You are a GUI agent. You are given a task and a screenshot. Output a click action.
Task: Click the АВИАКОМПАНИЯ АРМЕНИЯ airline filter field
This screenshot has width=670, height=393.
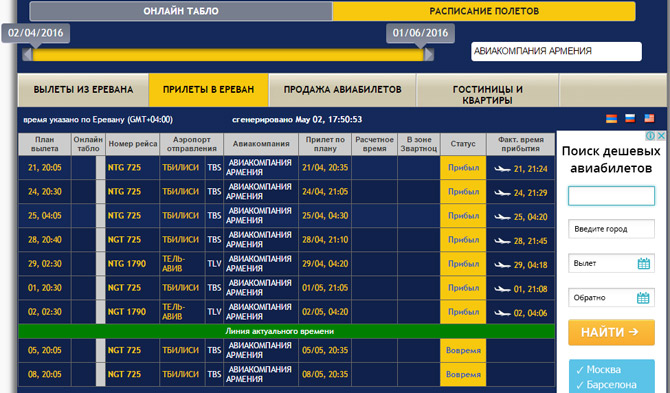[x=556, y=51]
